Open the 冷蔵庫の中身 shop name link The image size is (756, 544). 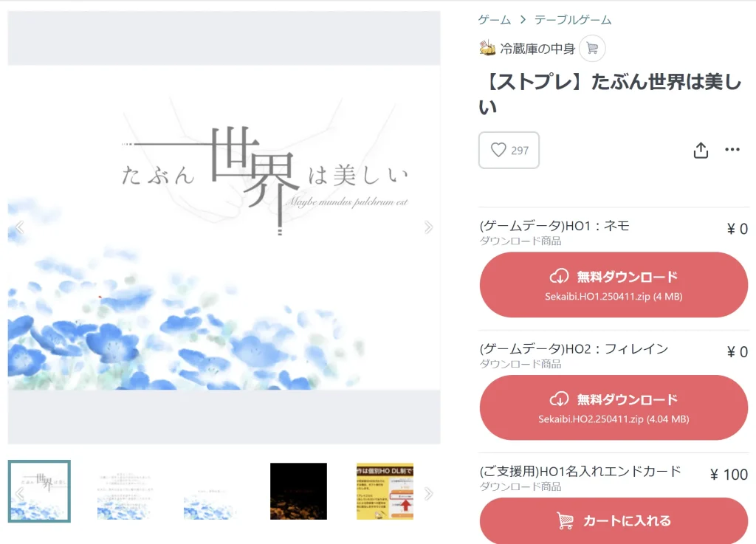coord(537,49)
